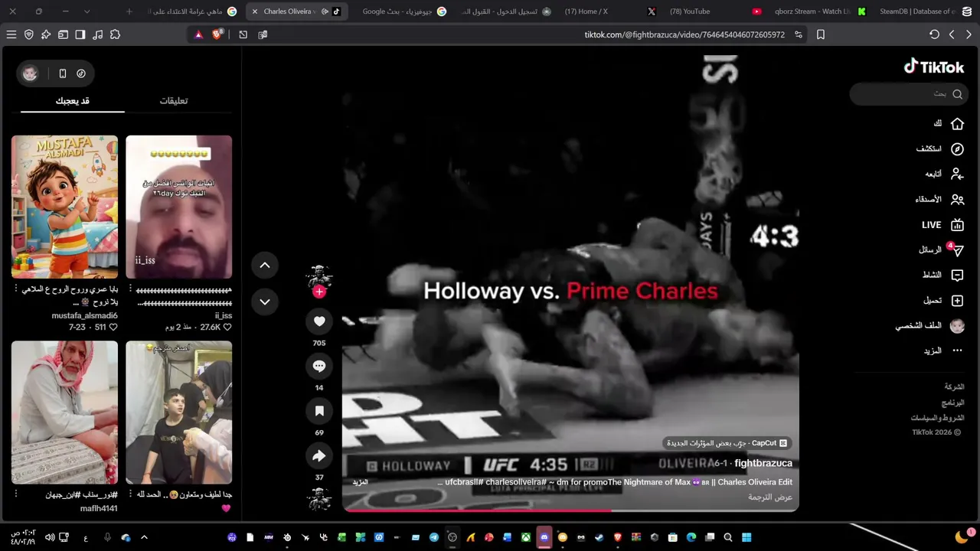Open a new browser tab with plus
This screenshot has height=551, width=980.
coord(129,11)
